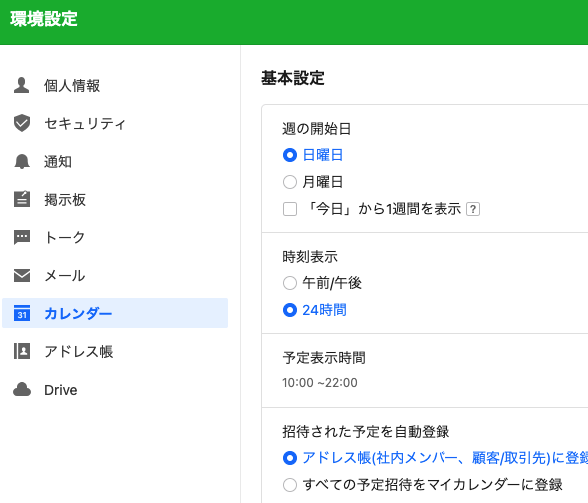Image resolution: width=588 pixels, height=503 pixels.
Task: Click the トーク chat bubble icon
Action: pyautogui.click(x=22, y=237)
